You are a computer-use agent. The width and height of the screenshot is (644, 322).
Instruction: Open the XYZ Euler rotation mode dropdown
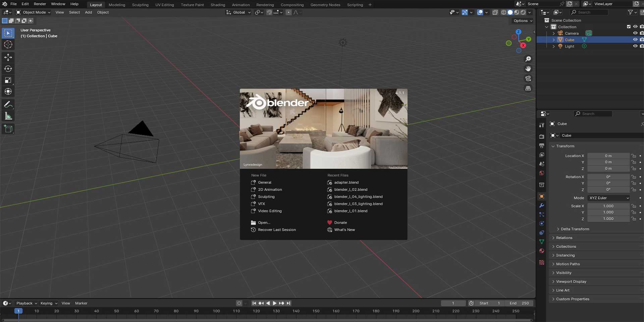click(x=609, y=198)
